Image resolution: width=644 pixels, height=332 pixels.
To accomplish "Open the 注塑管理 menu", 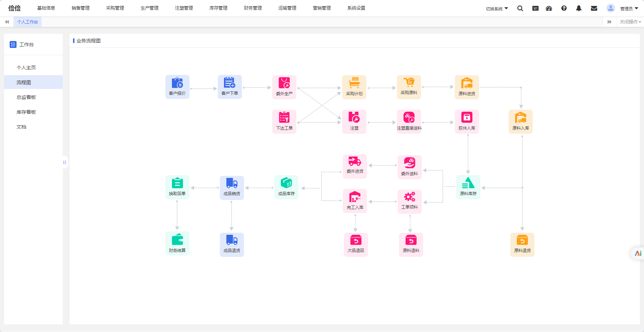I will 184,8.
